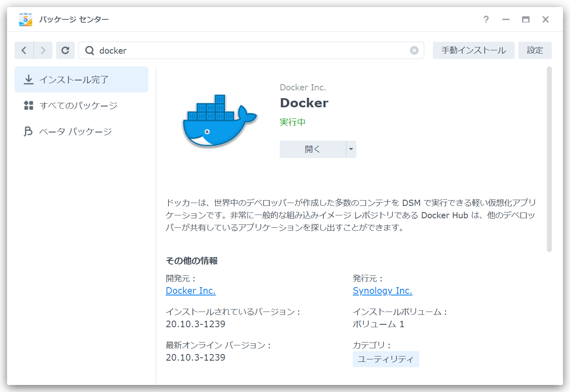Open the help question mark icon

click(x=486, y=19)
